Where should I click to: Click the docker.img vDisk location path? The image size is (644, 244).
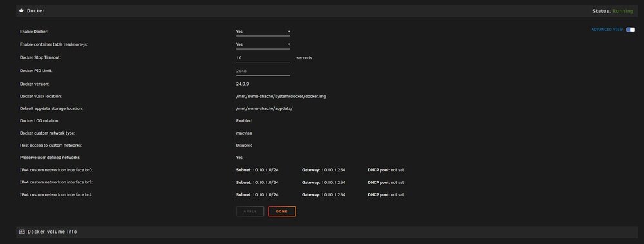[281, 96]
